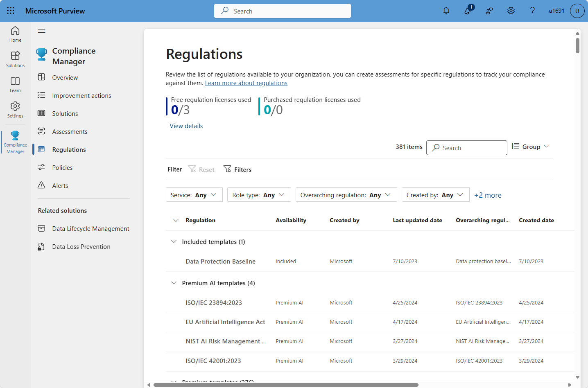The image size is (588, 388).
Task: Select the Assessments section icon
Action: click(x=41, y=131)
